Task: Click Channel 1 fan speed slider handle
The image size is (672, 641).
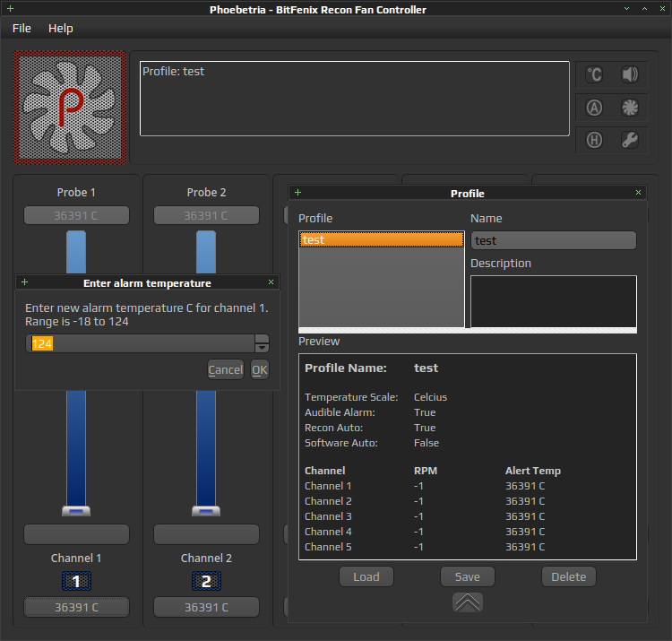Action: 76,511
